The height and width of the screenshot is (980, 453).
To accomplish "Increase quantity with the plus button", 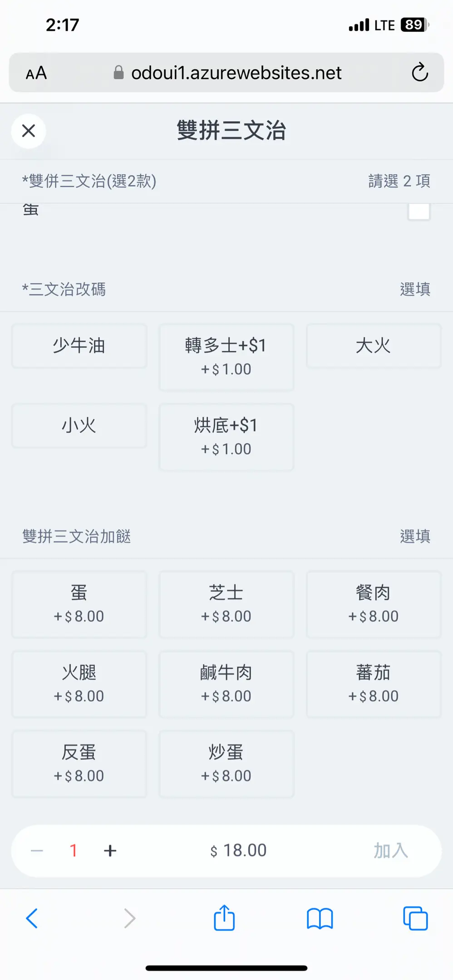I will point(110,851).
